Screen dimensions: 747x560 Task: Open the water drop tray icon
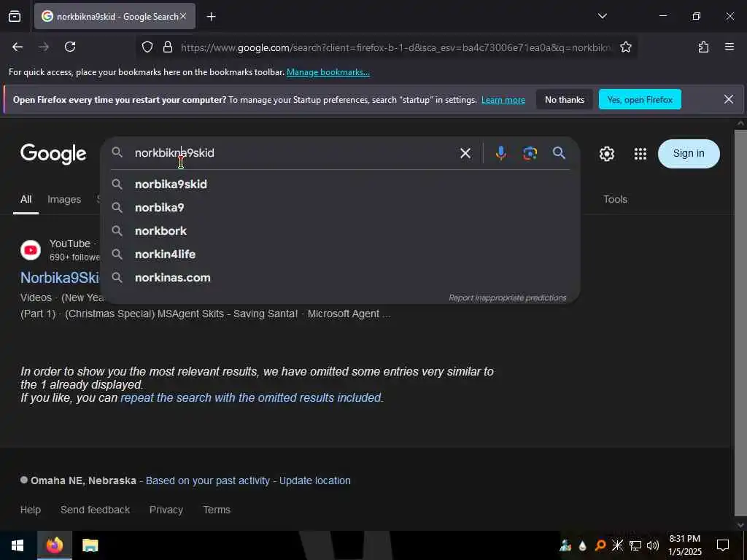pos(582,545)
